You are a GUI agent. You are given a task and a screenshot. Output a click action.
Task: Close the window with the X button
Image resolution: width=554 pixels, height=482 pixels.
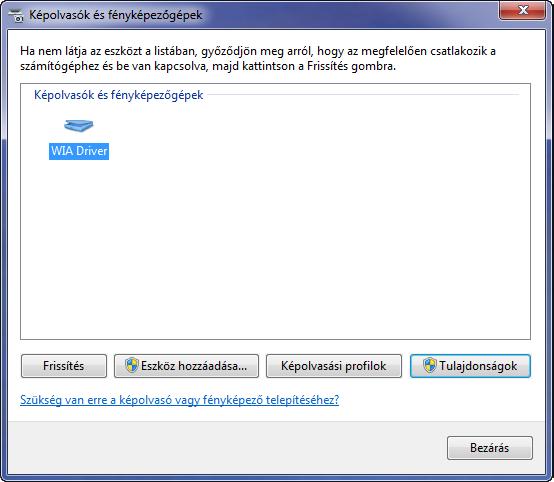tap(522, 10)
